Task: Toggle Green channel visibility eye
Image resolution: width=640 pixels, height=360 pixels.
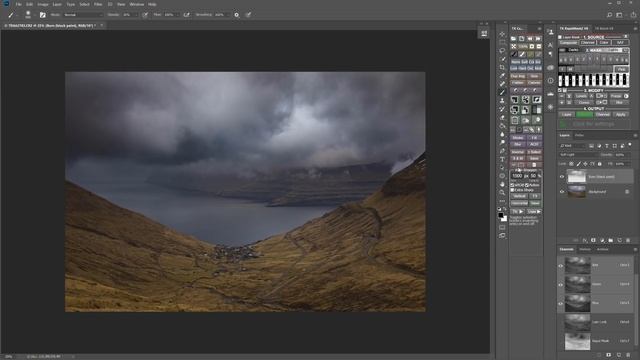Action: coord(561,284)
